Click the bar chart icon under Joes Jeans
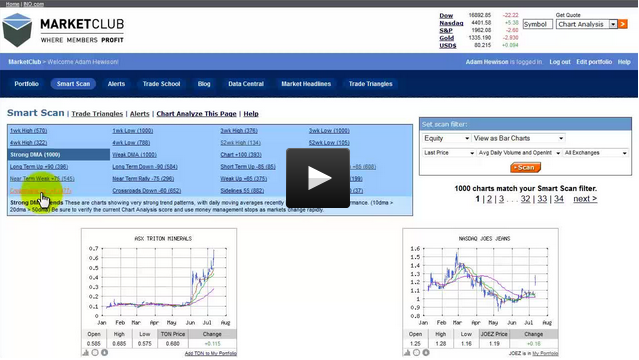The image size is (639, 360). tap(407, 353)
